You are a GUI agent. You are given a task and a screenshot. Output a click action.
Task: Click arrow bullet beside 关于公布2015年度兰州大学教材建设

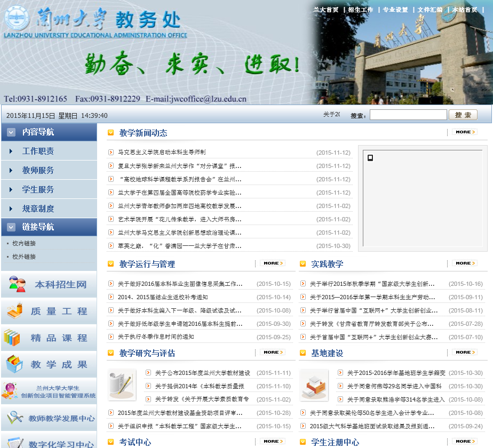(148, 373)
